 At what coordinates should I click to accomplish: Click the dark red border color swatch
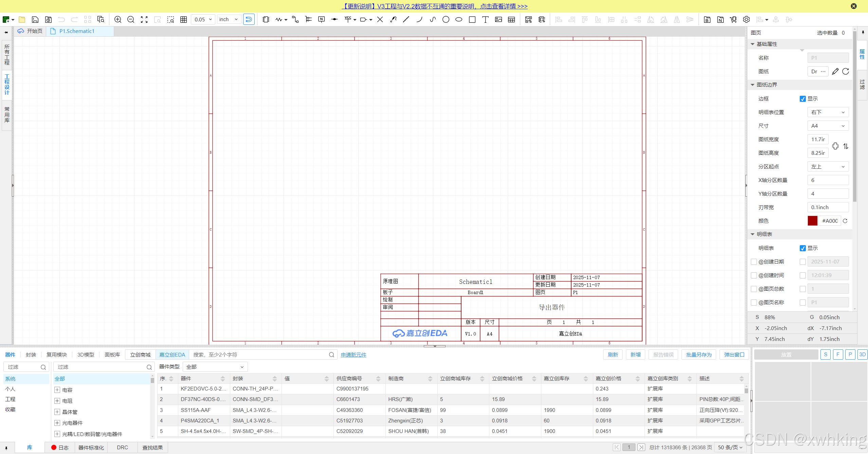pos(812,221)
